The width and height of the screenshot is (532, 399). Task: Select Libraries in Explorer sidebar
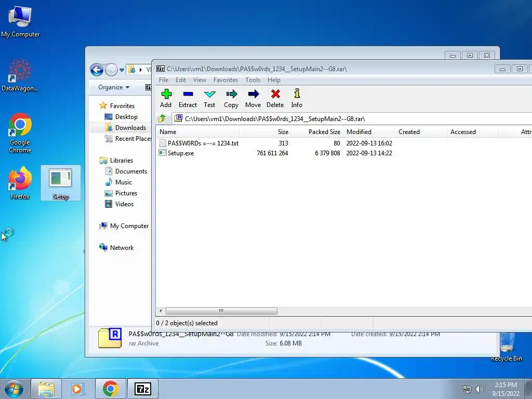pos(116,160)
